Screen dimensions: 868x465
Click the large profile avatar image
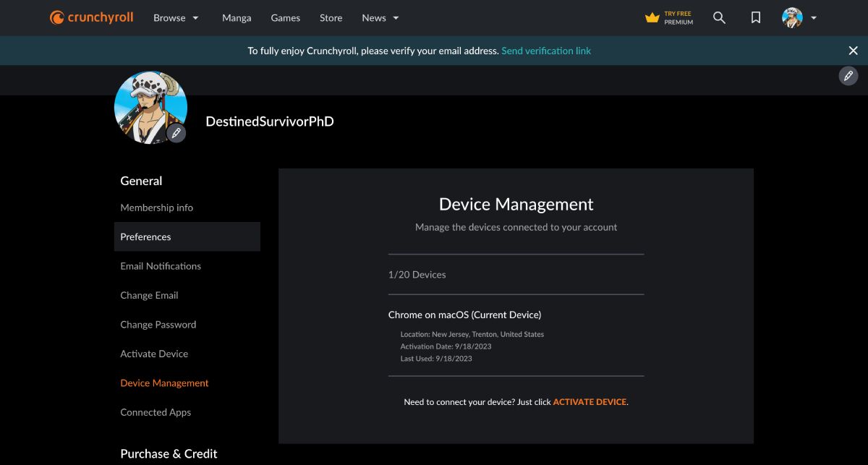(x=150, y=107)
